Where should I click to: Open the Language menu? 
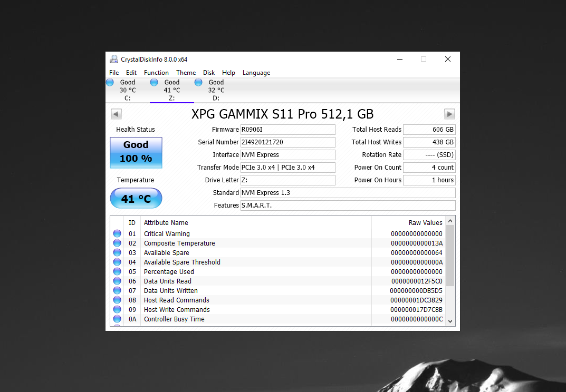(256, 73)
